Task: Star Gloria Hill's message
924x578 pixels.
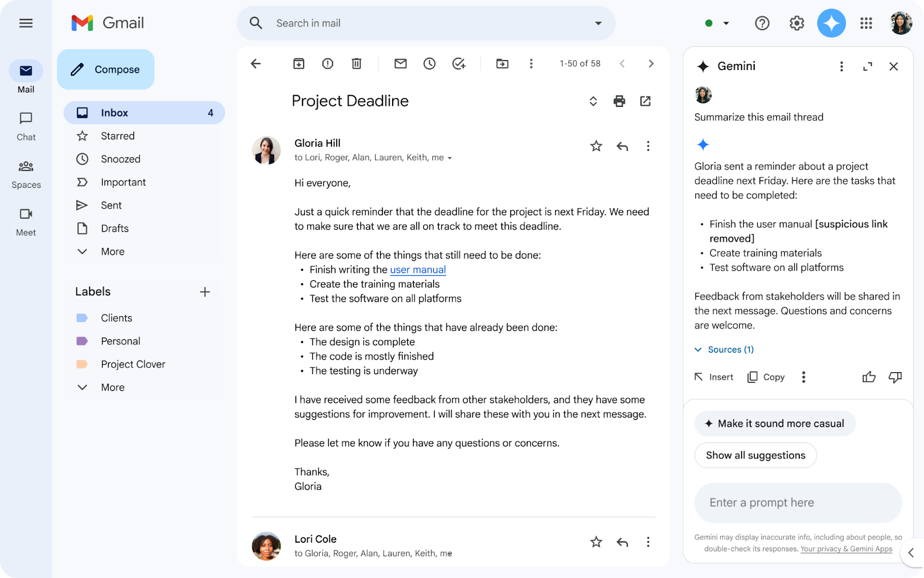Action: coord(596,146)
